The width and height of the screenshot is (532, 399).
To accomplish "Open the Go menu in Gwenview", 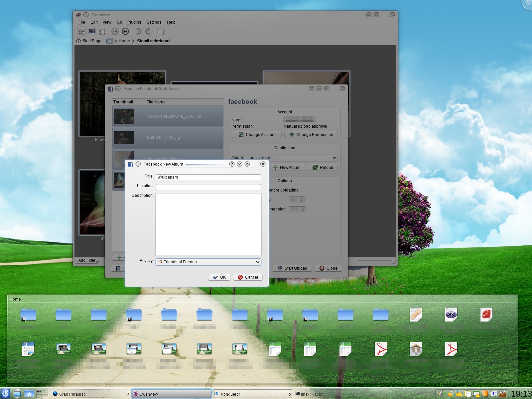I will click(x=119, y=22).
